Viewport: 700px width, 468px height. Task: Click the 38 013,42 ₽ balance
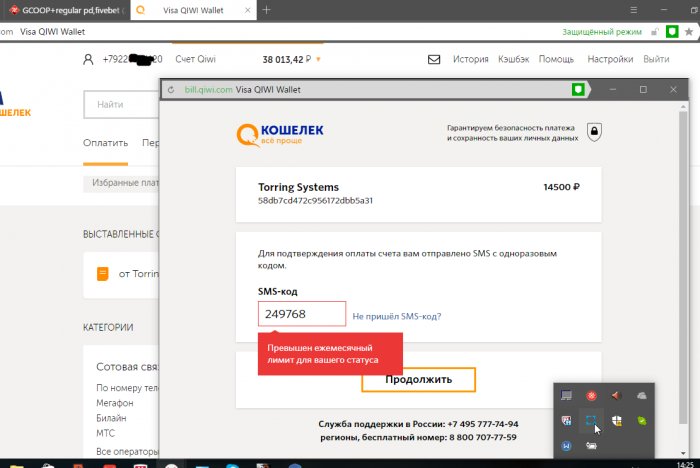click(286, 59)
